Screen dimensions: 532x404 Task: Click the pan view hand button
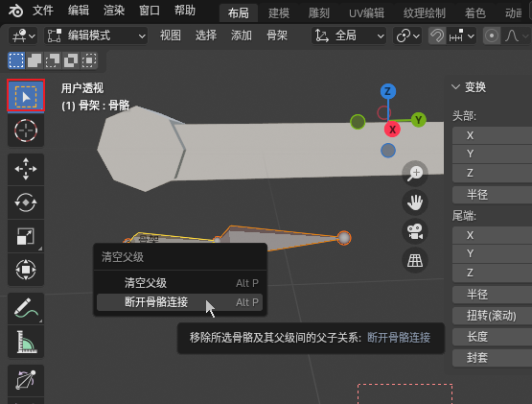pyautogui.click(x=415, y=202)
